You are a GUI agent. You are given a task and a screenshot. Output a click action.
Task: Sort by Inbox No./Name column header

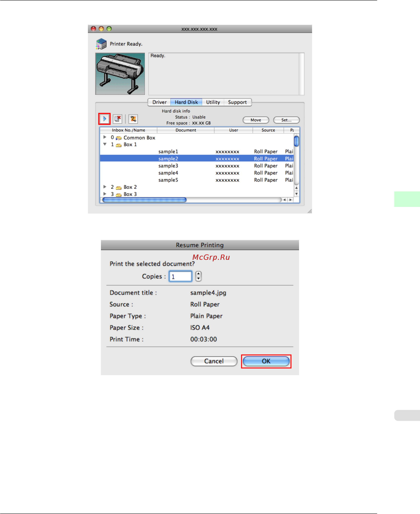(129, 130)
